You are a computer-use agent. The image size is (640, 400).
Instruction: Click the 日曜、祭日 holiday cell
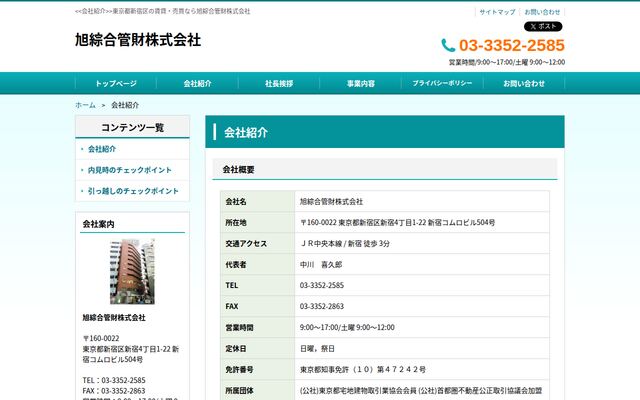pos(422,349)
